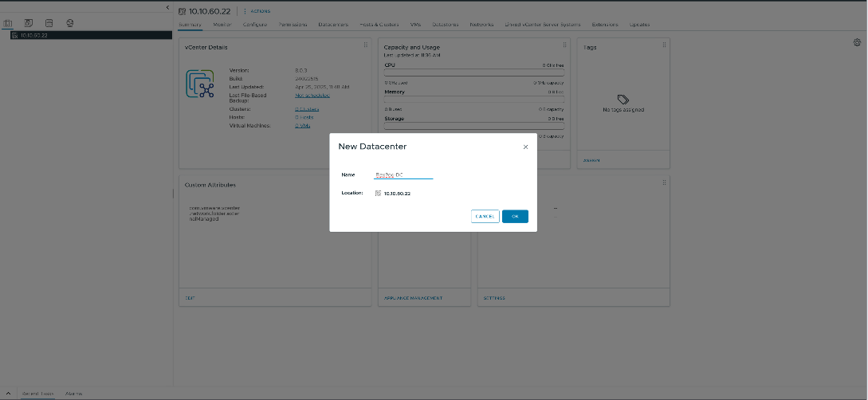Click ASSIGN in the Tags card
The width and height of the screenshot is (868, 400).
pos(591,160)
